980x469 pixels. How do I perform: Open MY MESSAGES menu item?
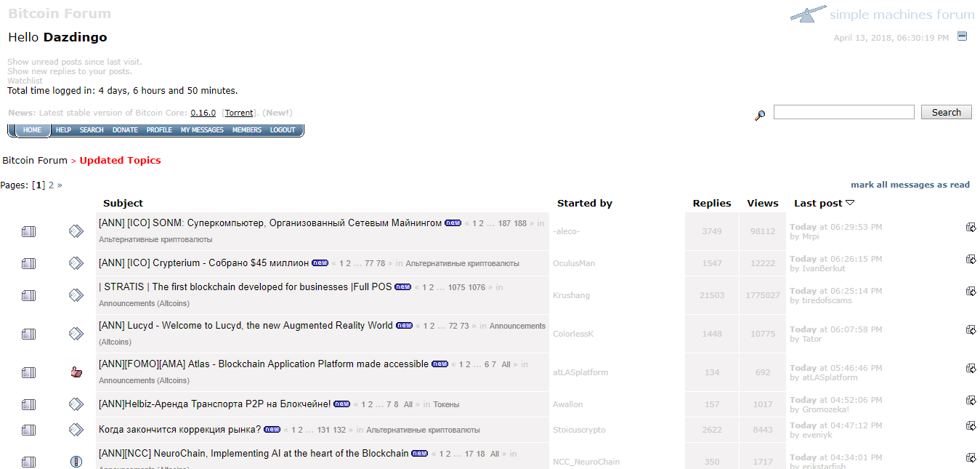click(202, 130)
